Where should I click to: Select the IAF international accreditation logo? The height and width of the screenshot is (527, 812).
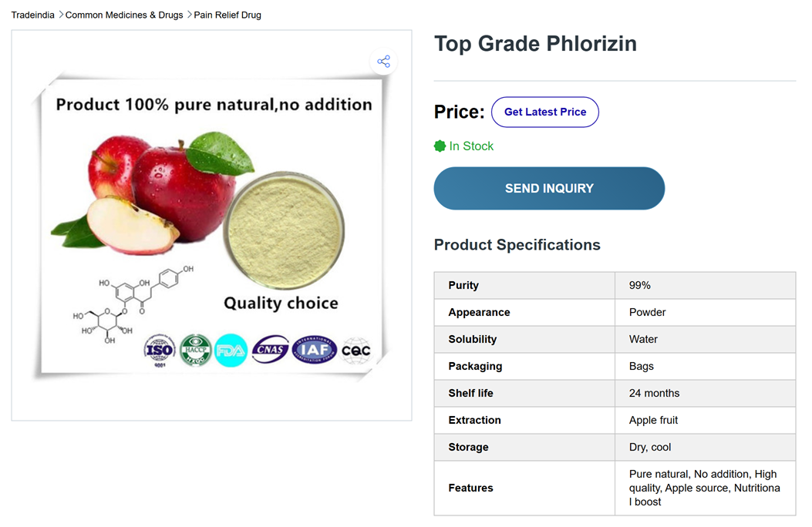point(313,350)
